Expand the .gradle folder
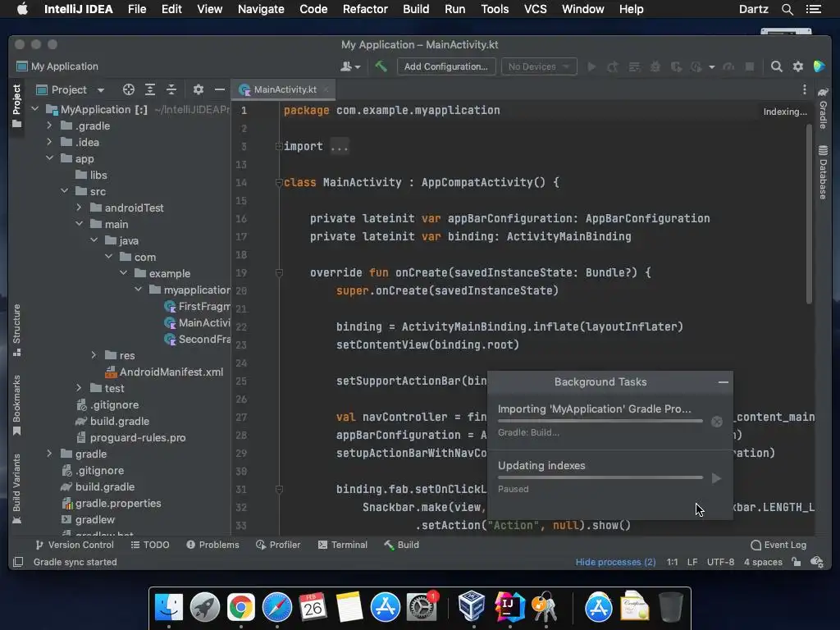Screen dimensions: 840x630 49,126
